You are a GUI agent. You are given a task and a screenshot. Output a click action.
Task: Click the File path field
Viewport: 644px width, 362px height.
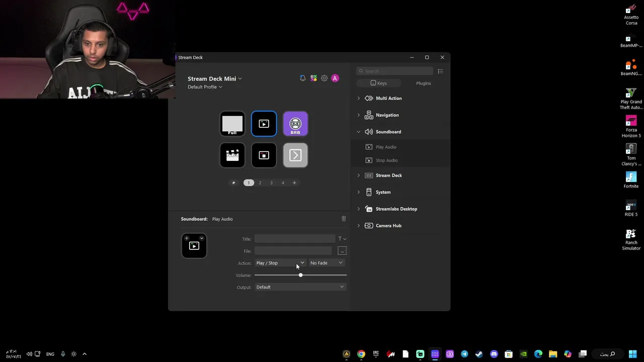[x=293, y=251]
